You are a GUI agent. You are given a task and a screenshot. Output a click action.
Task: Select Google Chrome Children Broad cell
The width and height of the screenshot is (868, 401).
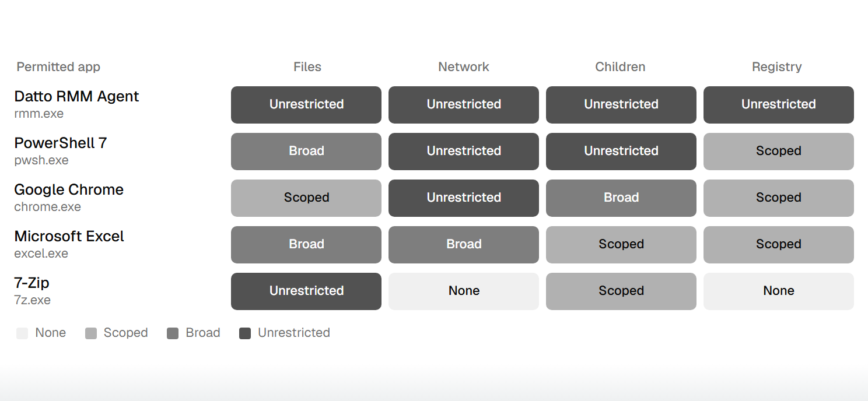pyautogui.click(x=621, y=198)
